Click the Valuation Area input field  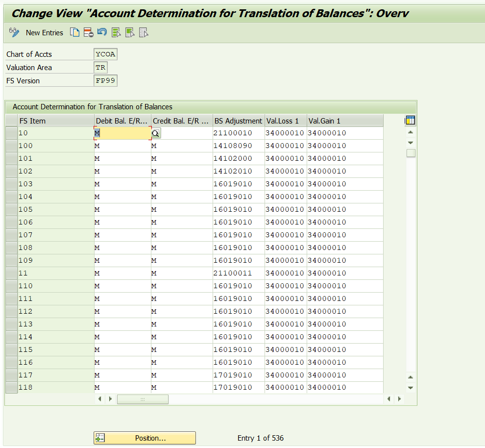click(100, 67)
